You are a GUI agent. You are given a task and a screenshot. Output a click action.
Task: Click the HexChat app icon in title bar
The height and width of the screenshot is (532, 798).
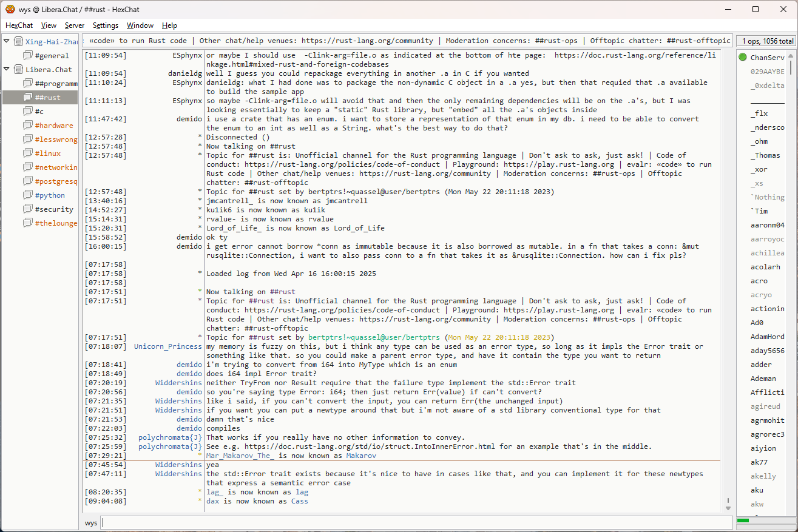pos(10,9)
